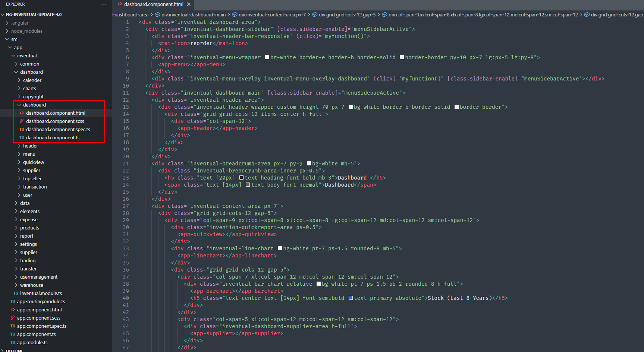The image size is (644, 352).
Task: Click the word reorder on line 4
Action: [201, 43]
